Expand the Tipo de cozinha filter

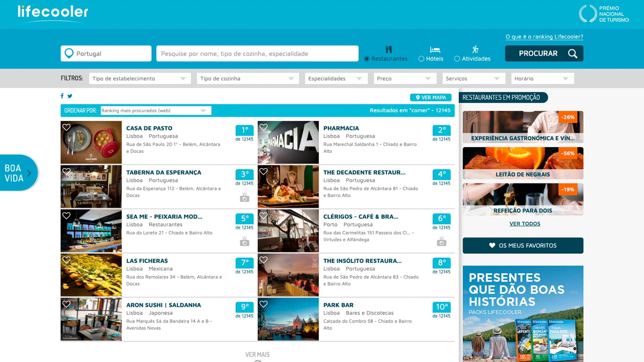248,78
